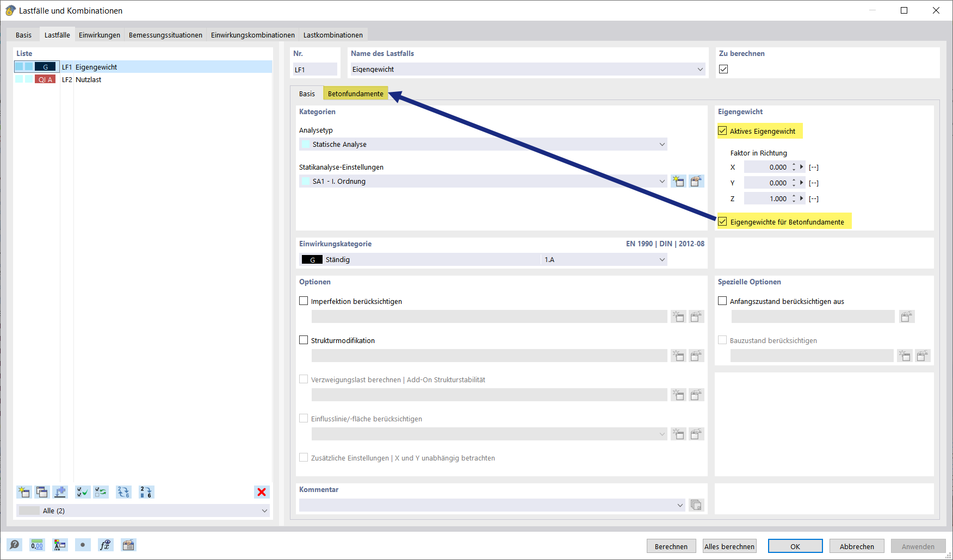The width and height of the screenshot is (953, 560).
Task: Select LF2 Nutzlast in the list
Action: (143, 79)
